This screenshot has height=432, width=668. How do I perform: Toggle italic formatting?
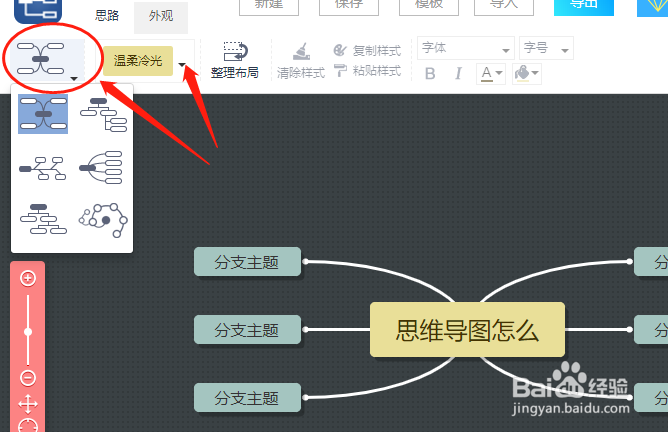point(458,74)
